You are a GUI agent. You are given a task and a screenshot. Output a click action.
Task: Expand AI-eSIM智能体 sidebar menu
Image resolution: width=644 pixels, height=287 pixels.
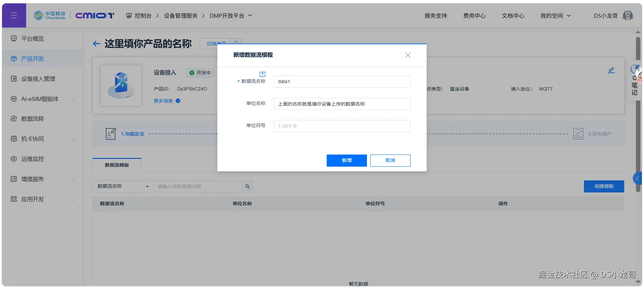42,99
